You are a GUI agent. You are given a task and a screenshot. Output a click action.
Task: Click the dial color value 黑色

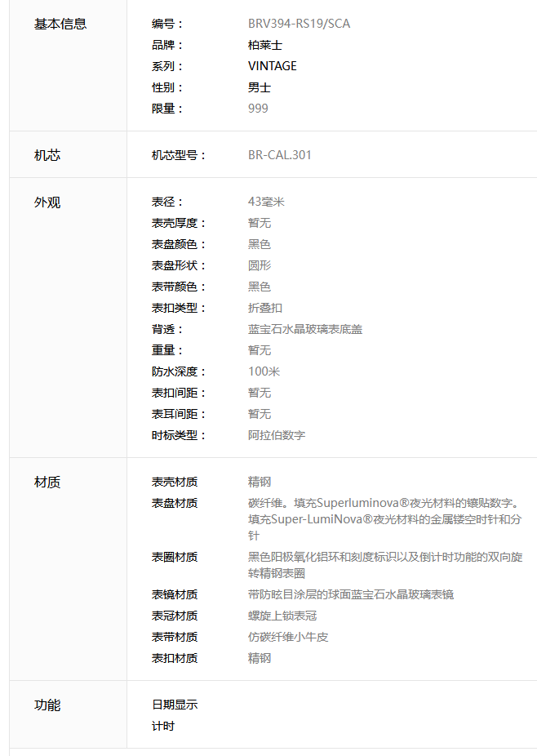click(260, 244)
